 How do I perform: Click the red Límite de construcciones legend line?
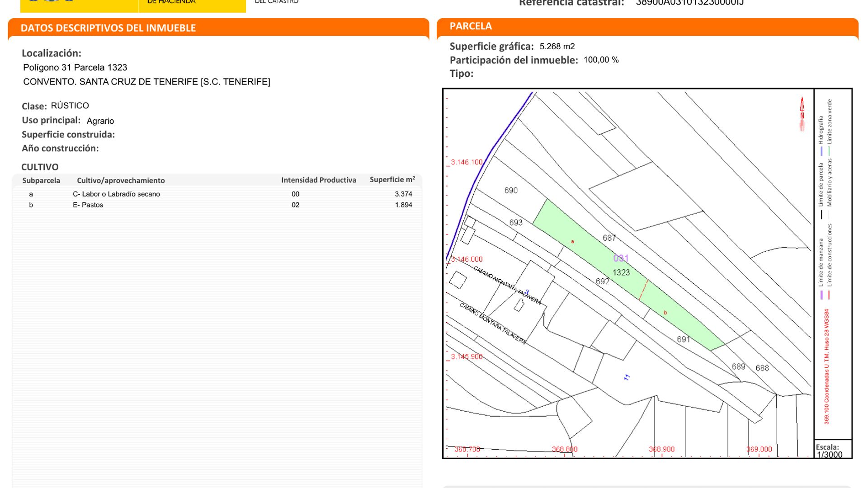tap(829, 295)
